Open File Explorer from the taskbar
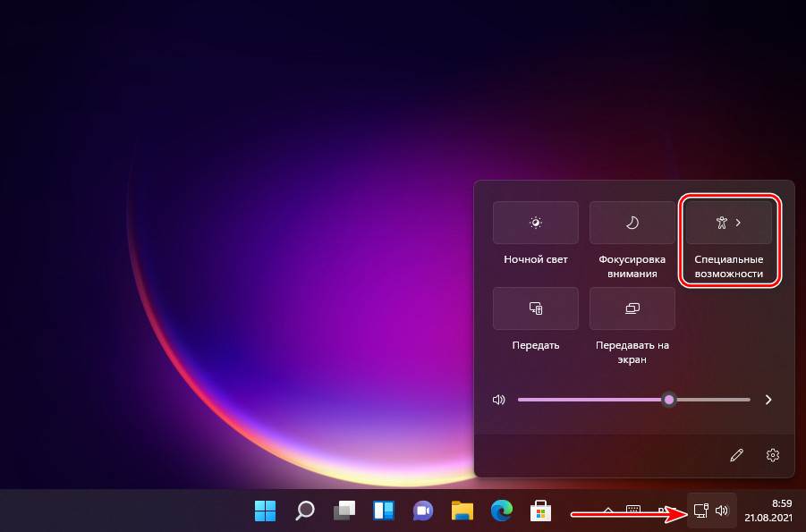This screenshot has height=532, width=806. coord(462,511)
